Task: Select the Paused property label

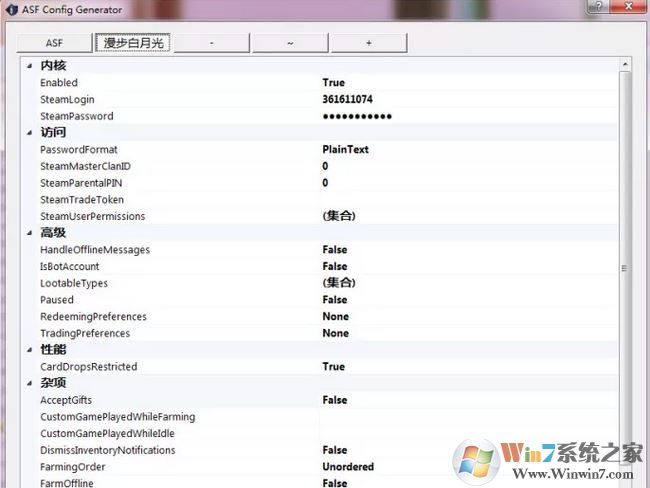Action: pyautogui.click(x=57, y=300)
